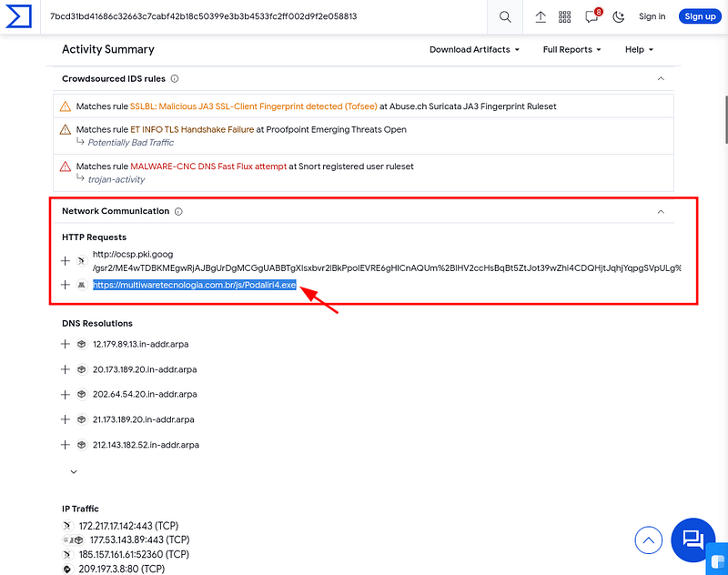Collapse the Network Communication section
Screen dimensions: 728x575
[661, 212]
